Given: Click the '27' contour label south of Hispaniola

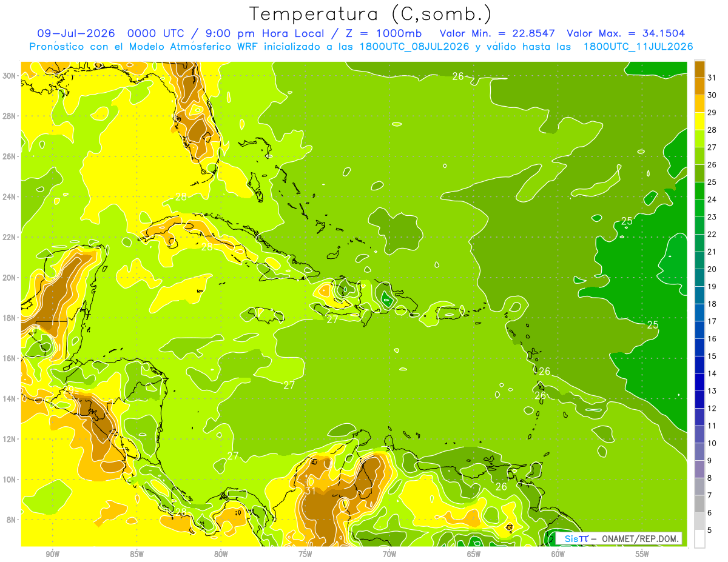Looking at the screenshot, I should tap(332, 319).
